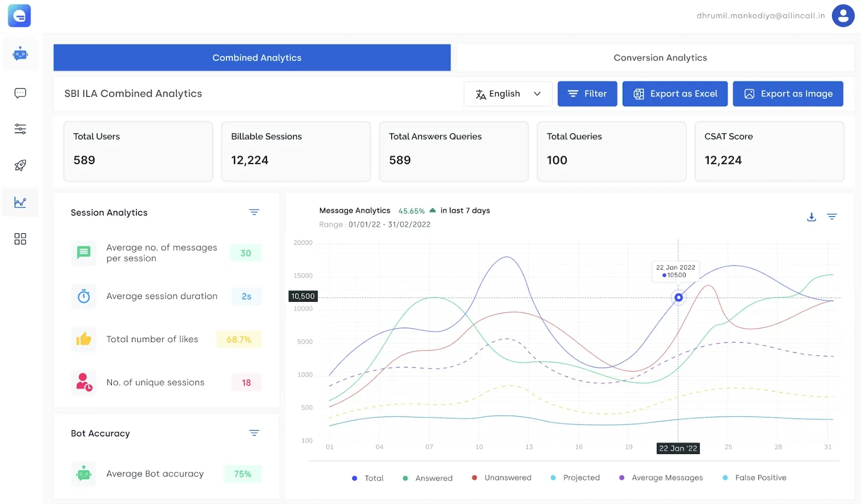Screen dimensions: 861x504
Task: Open the English language dropdown
Action: click(x=508, y=94)
